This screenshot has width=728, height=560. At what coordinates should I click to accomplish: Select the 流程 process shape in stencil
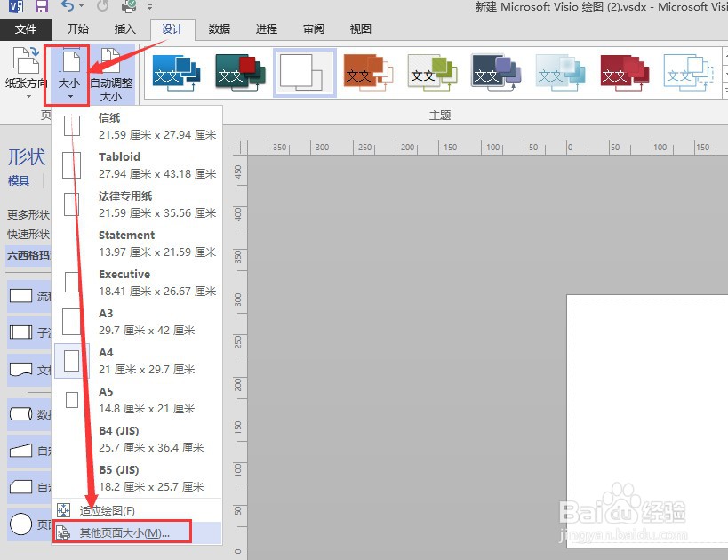[20, 296]
